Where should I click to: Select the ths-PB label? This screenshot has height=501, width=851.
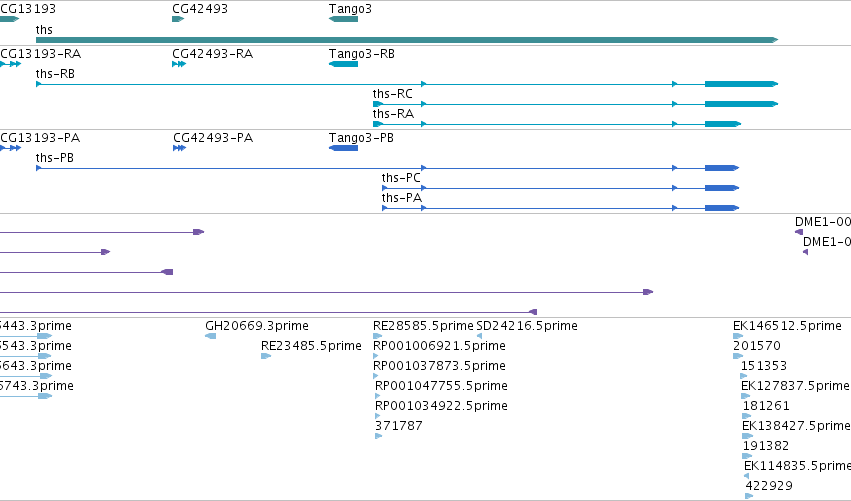[x=54, y=158]
